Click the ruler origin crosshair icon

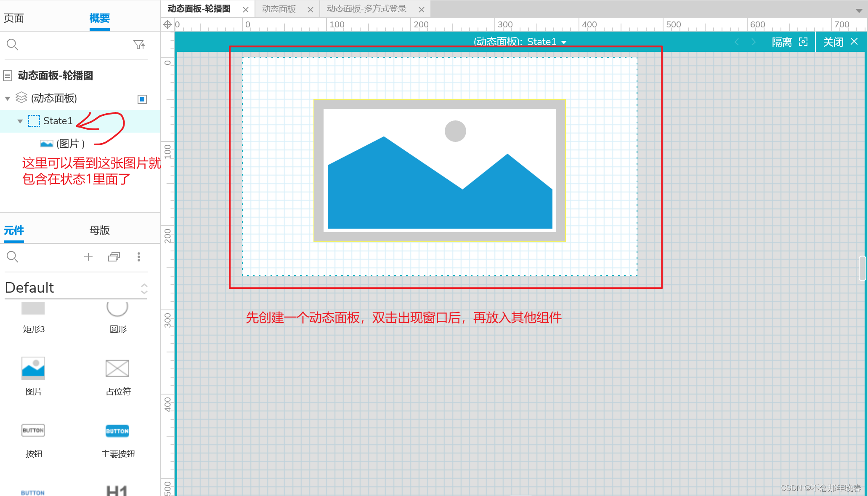pyautogui.click(x=167, y=24)
